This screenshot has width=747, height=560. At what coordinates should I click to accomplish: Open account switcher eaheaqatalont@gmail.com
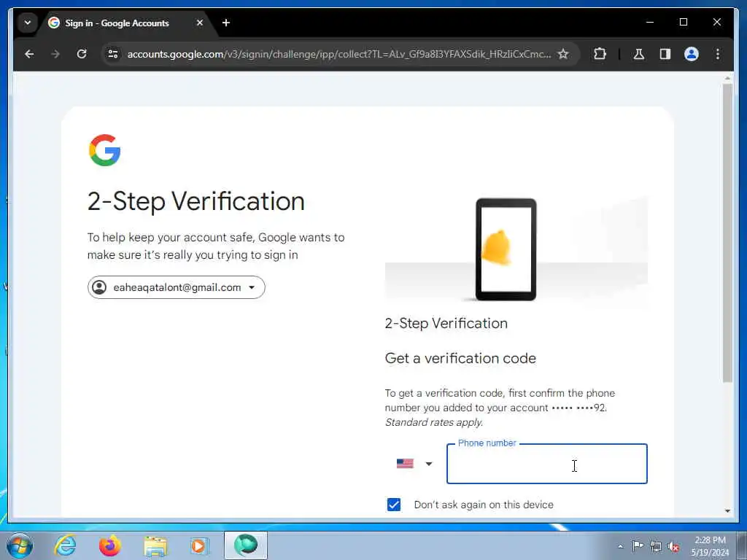click(x=177, y=287)
